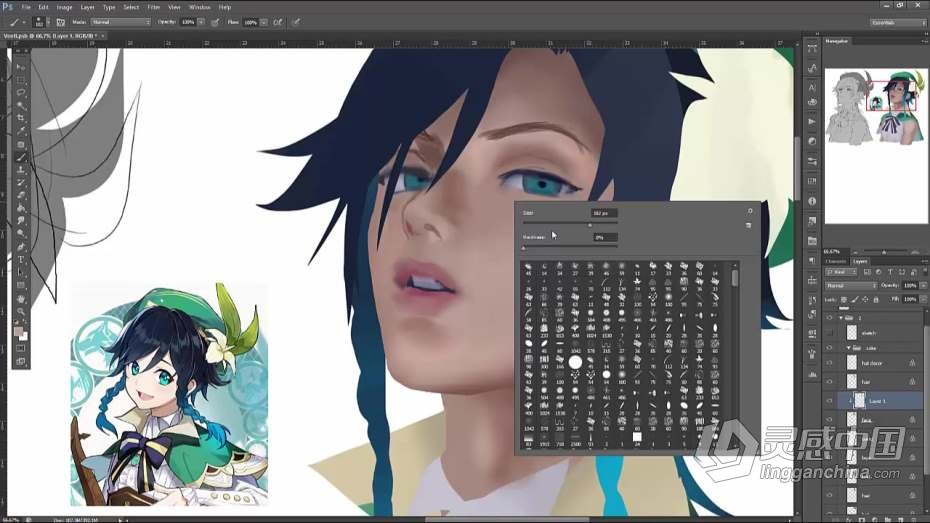Toggle lock transparent pixels
This screenshot has height=523, width=930.
click(x=843, y=299)
